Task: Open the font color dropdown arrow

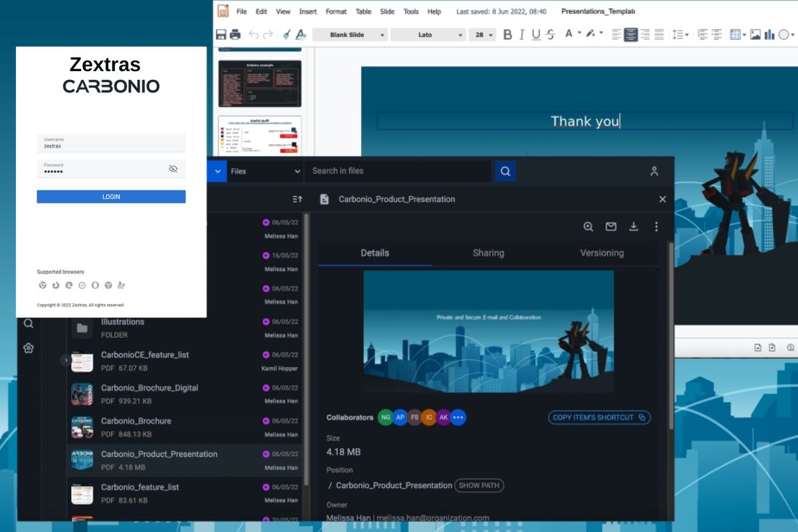Action: coord(579,33)
